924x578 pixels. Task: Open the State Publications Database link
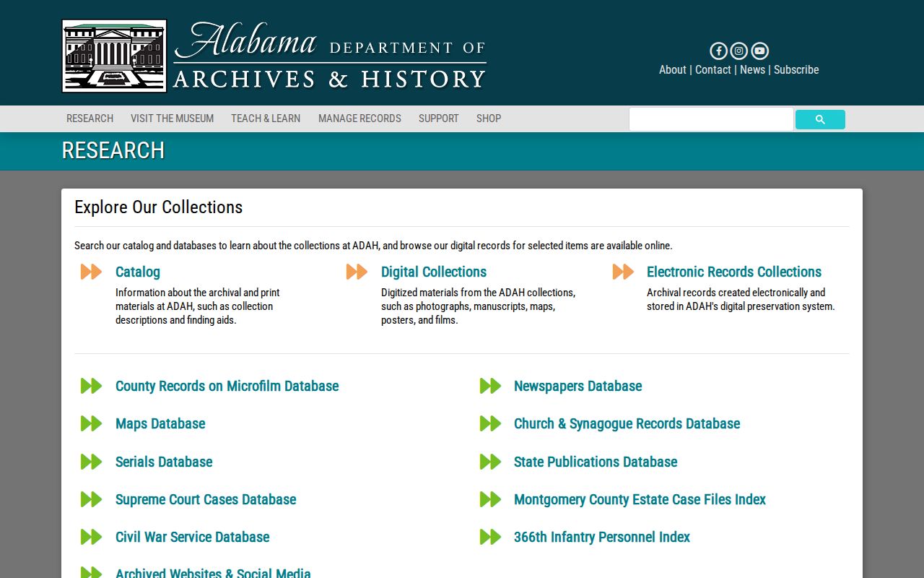pyautogui.click(x=596, y=462)
